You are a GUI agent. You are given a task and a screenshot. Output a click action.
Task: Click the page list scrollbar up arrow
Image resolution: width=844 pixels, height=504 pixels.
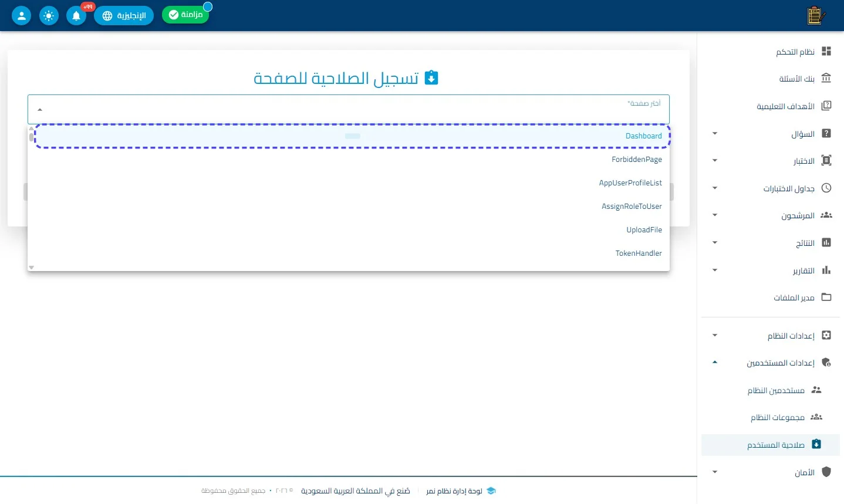[31, 128]
